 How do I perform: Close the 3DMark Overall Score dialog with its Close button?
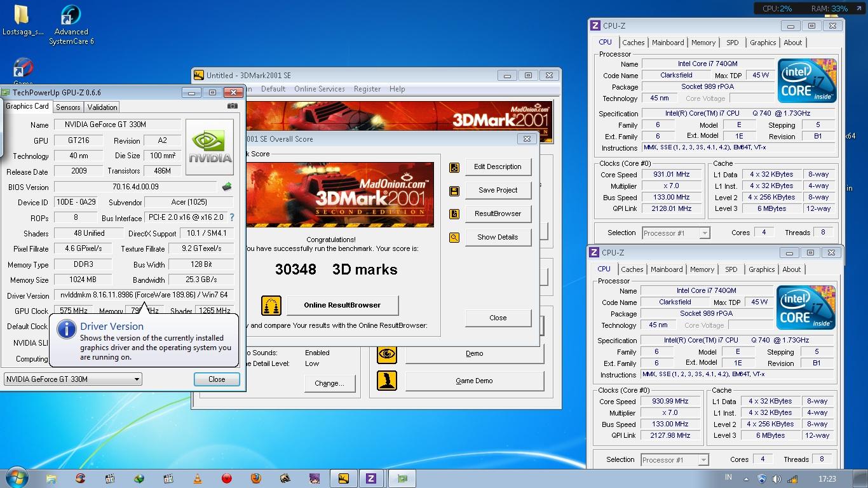[x=498, y=318]
